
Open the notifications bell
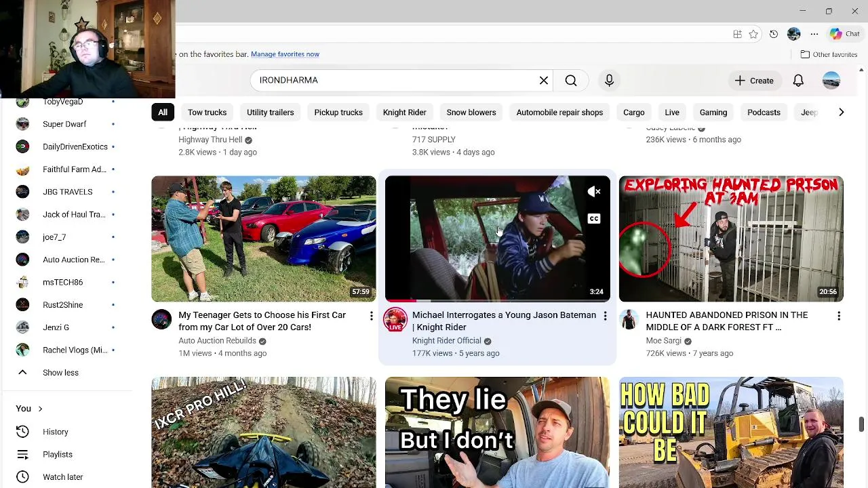798,81
